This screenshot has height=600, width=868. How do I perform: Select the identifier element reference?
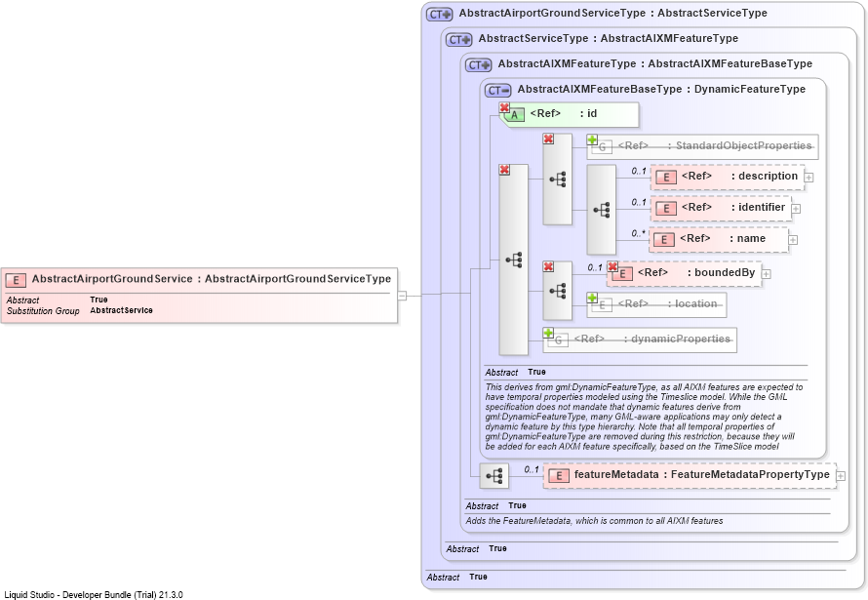(x=721, y=208)
